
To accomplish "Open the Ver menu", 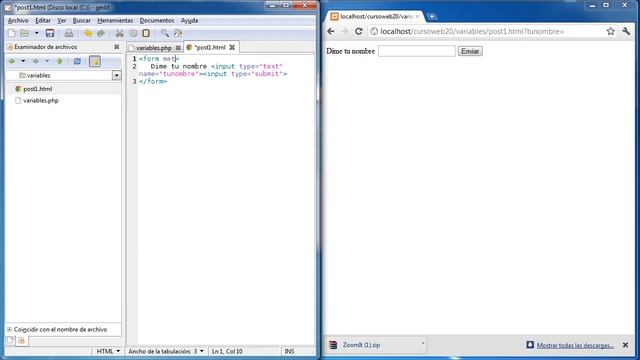I will [62, 20].
